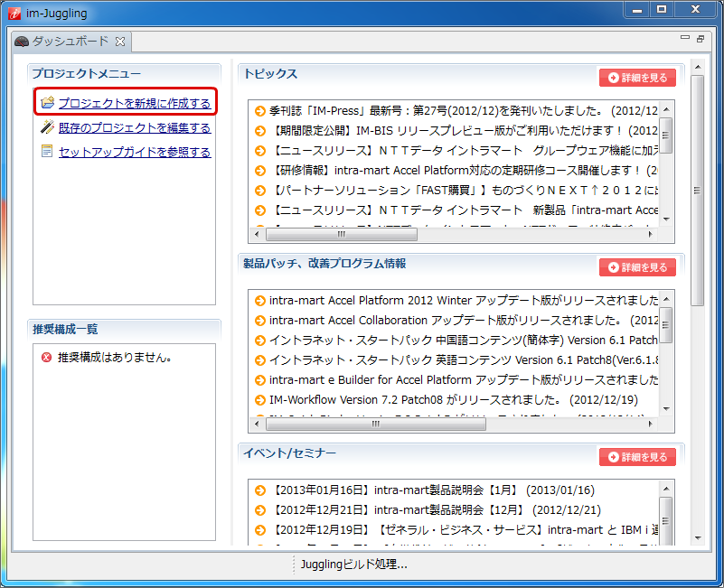The width and height of the screenshot is (724, 588).
Task: Click the im-Juggling application icon in title bar
Action: (14, 14)
